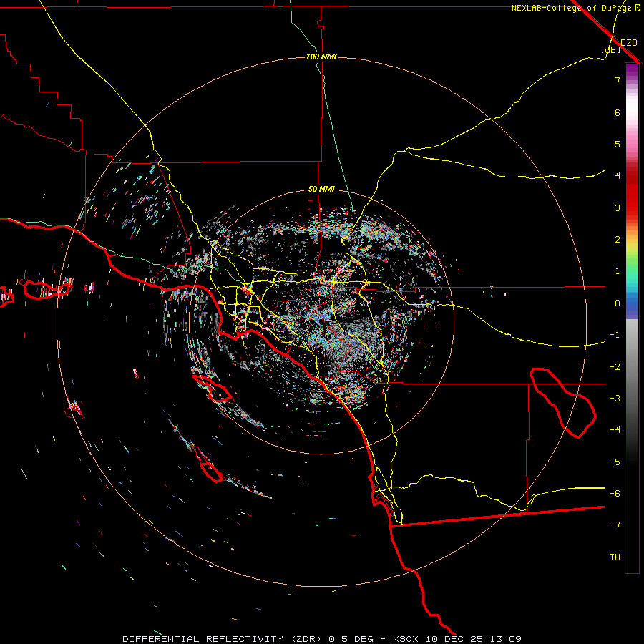Image resolution: width=644 pixels, height=644 pixels.
Task: Select the -6 value on color scale
Action: (615, 494)
